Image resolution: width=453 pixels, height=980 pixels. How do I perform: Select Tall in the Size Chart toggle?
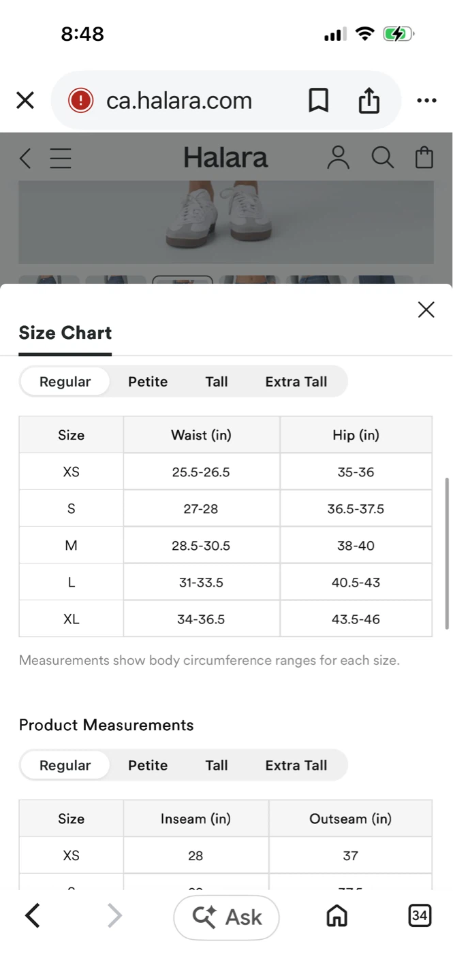coord(217,382)
